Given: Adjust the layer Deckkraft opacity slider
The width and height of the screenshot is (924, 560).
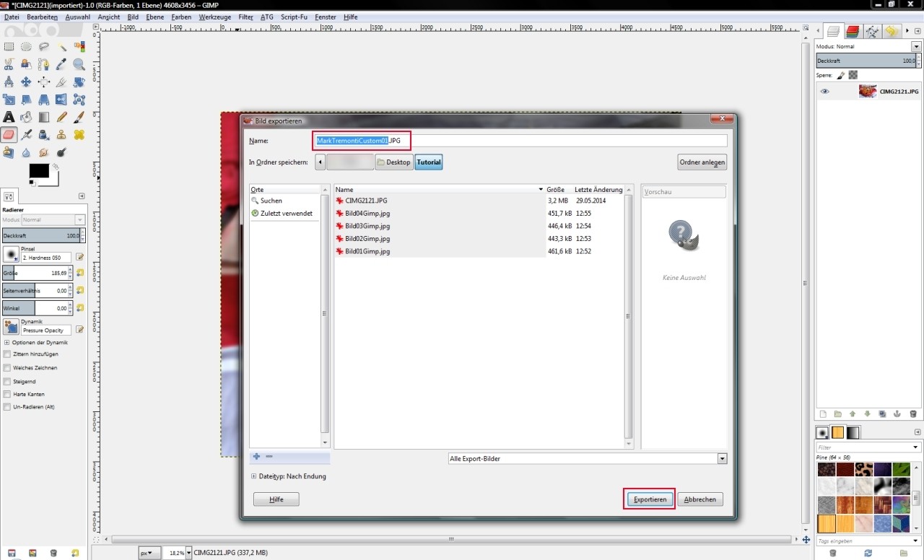Looking at the screenshot, I should 865,61.
